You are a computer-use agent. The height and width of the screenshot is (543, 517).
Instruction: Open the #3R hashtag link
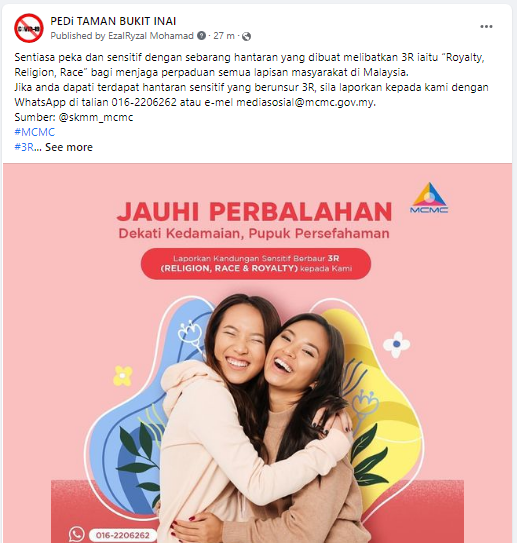point(24,147)
